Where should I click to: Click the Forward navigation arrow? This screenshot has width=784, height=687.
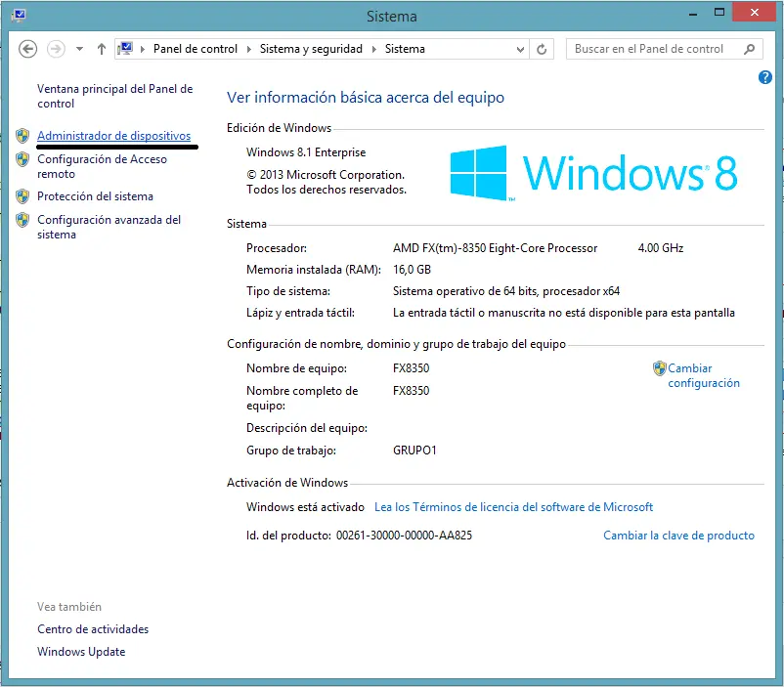56,49
